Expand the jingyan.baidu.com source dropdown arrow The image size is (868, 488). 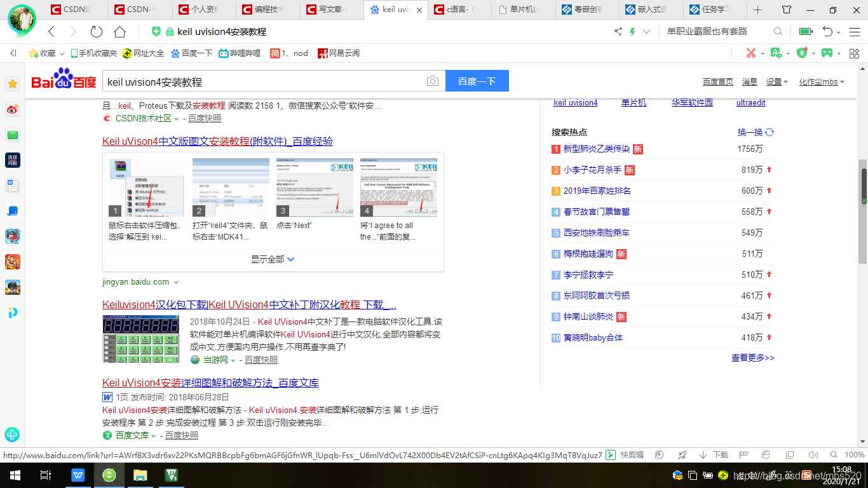[176, 282]
